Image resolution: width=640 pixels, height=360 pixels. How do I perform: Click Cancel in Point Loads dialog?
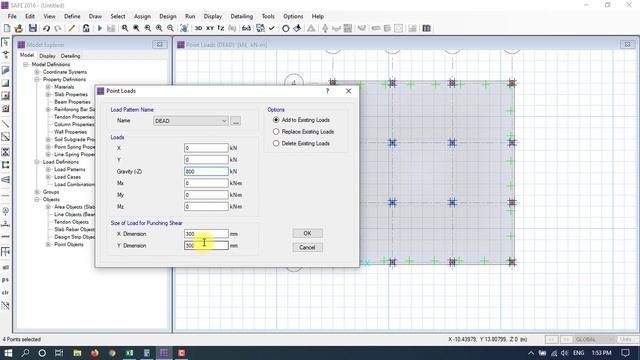click(307, 247)
